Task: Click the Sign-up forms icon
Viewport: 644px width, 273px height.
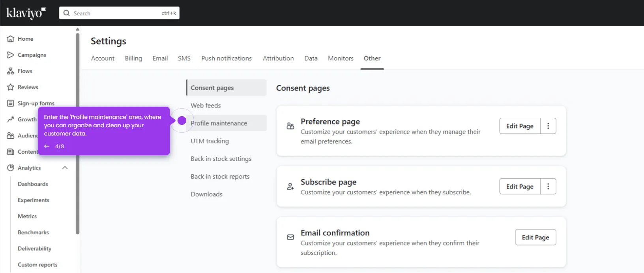Action: [x=11, y=104]
